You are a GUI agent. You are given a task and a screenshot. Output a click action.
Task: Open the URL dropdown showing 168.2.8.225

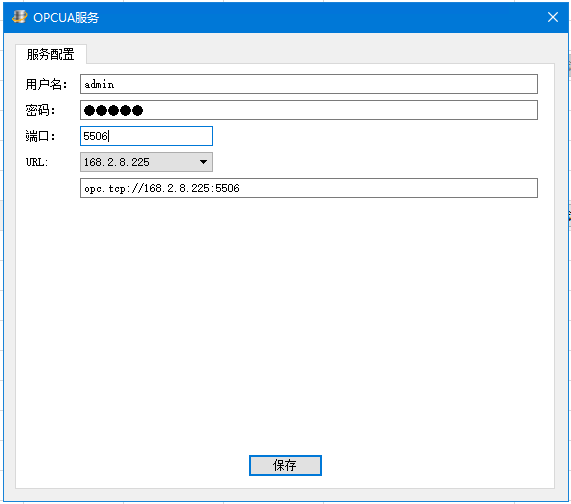(146, 162)
